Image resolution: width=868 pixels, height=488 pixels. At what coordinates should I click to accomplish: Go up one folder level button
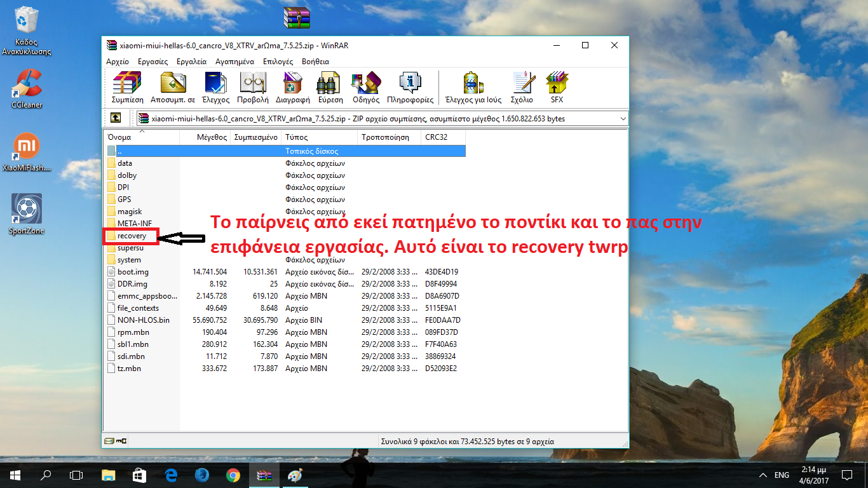115,118
